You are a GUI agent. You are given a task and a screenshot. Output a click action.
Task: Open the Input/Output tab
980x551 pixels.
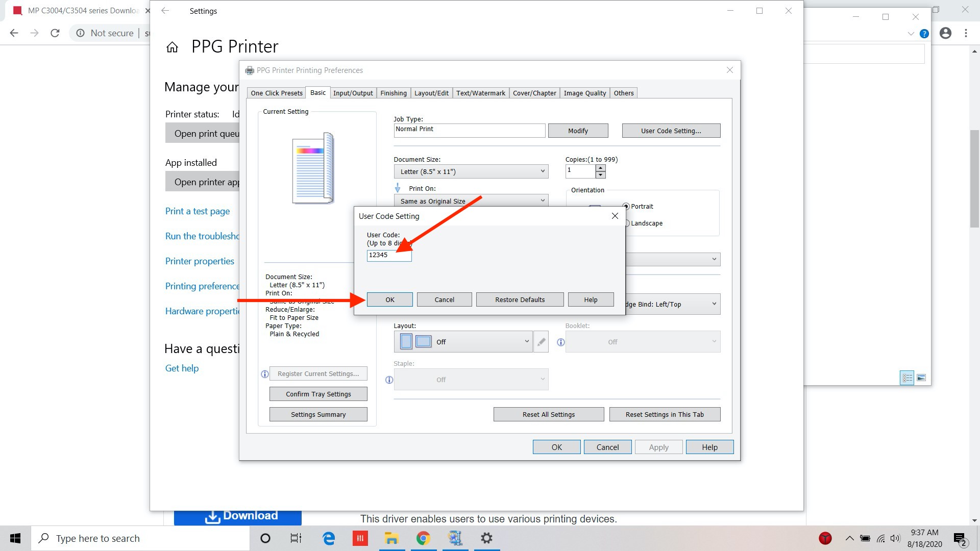(353, 93)
